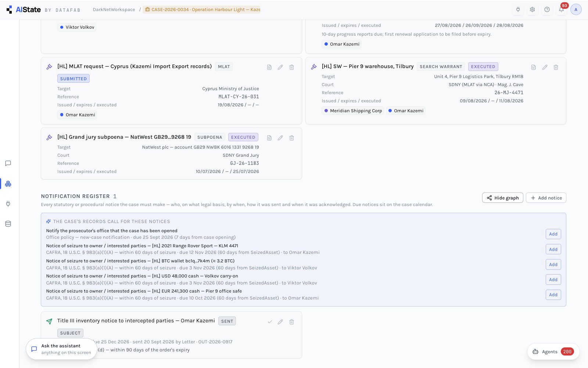Click gavel icon of MLAT request card
This screenshot has width=588, height=368.
pos(49,67)
